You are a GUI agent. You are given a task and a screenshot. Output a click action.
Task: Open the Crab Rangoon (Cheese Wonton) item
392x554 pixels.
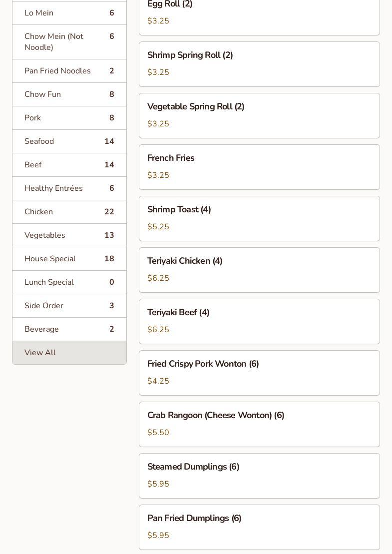coord(259,424)
